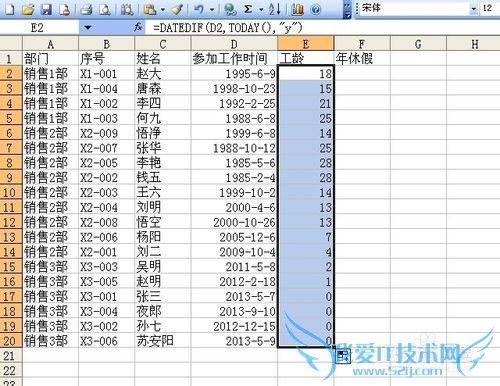Expand the Name Box dropdown arrow
The image size is (500, 386).
[x=88, y=28]
